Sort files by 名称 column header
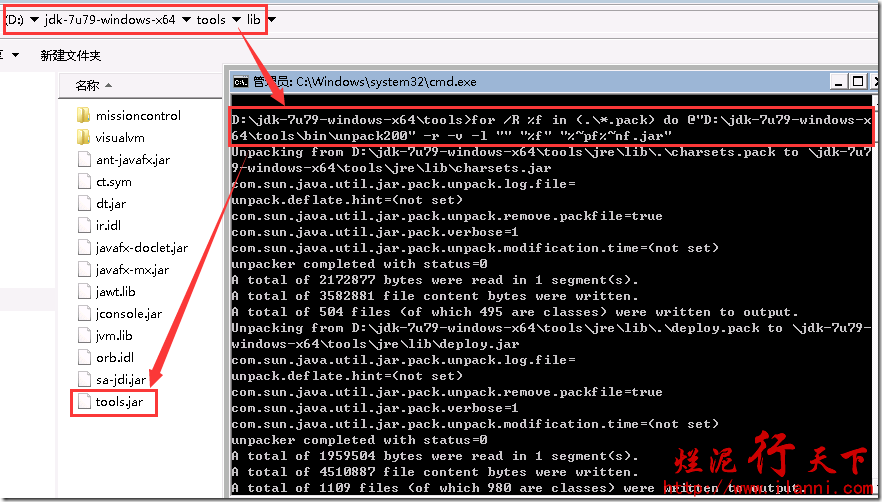The height and width of the screenshot is (502, 882). 88,86
